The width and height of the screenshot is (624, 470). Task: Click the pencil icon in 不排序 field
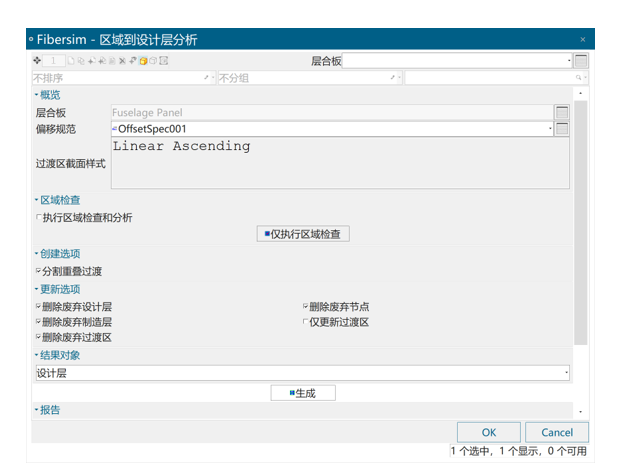point(206,78)
